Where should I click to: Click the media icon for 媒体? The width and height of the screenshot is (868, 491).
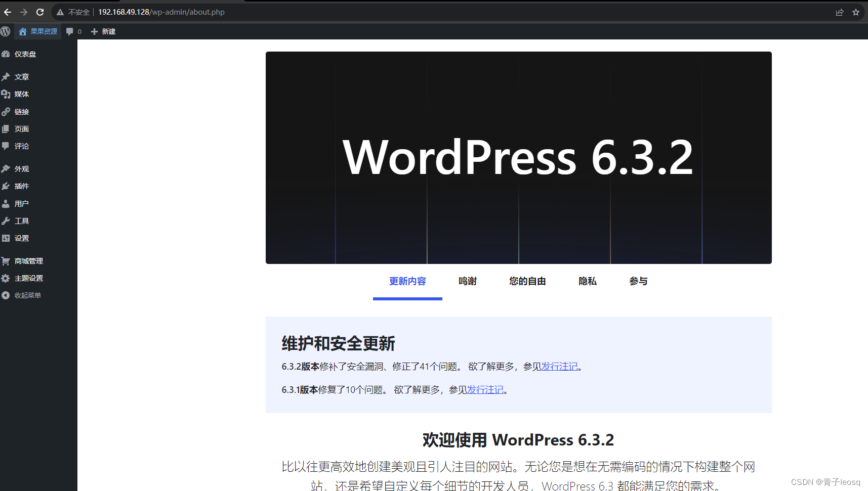coord(6,94)
